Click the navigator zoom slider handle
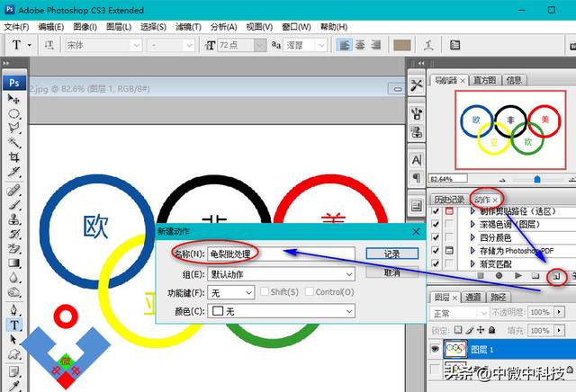Image resolution: width=576 pixels, height=392 pixels. point(537,179)
